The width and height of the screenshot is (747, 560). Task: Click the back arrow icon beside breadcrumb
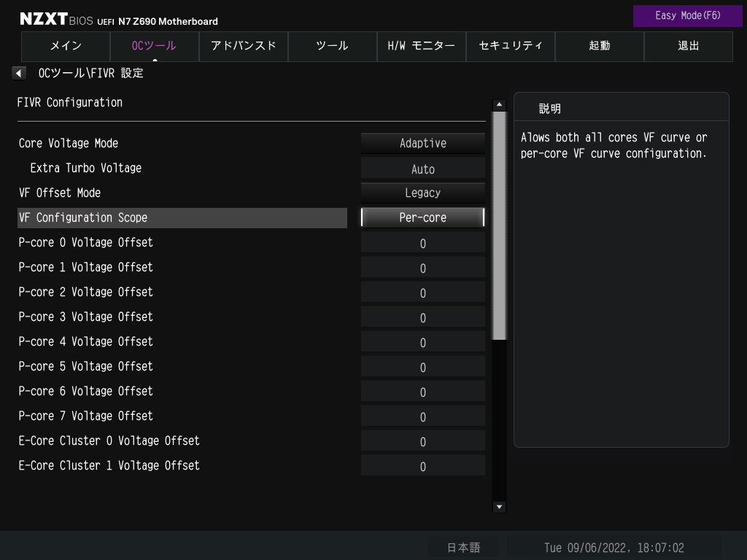tap(19, 73)
